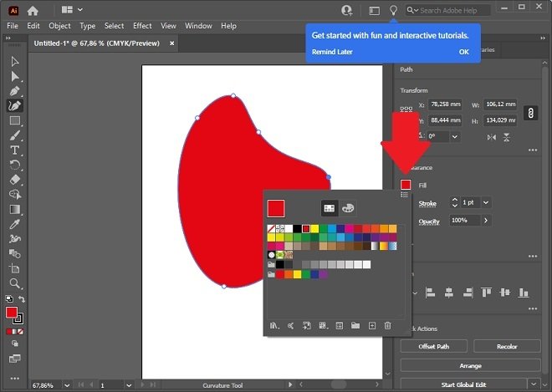Select the Shape Builder tool
Image resolution: width=552 pixels, height=392 pixels.
15,194
